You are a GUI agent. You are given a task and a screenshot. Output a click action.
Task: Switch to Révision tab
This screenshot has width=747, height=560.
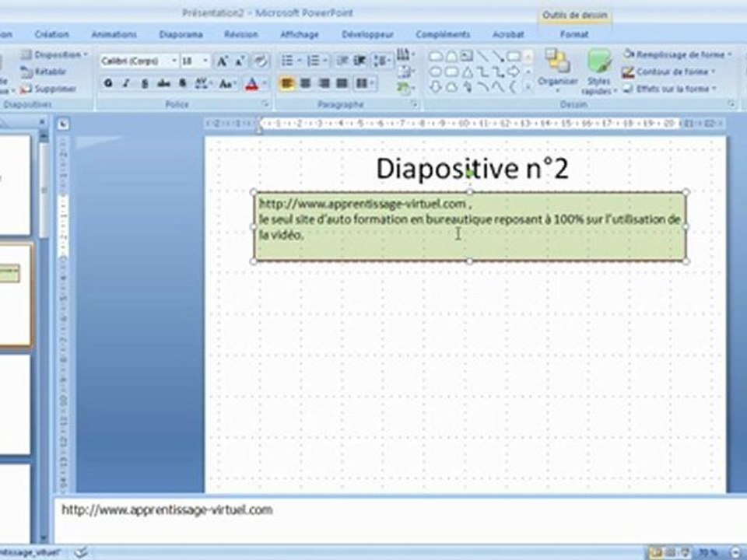pos(241,34)
